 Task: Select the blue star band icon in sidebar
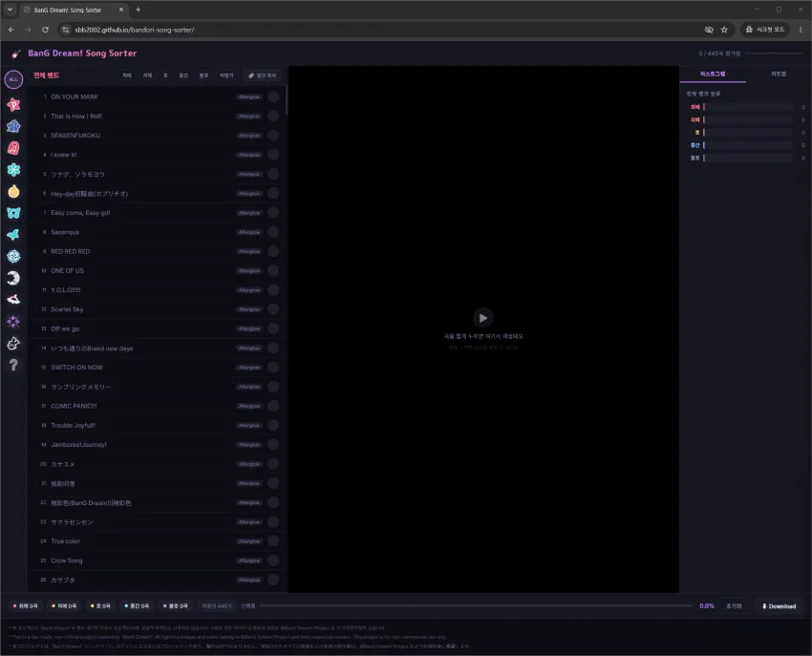(x=13, y=126)
